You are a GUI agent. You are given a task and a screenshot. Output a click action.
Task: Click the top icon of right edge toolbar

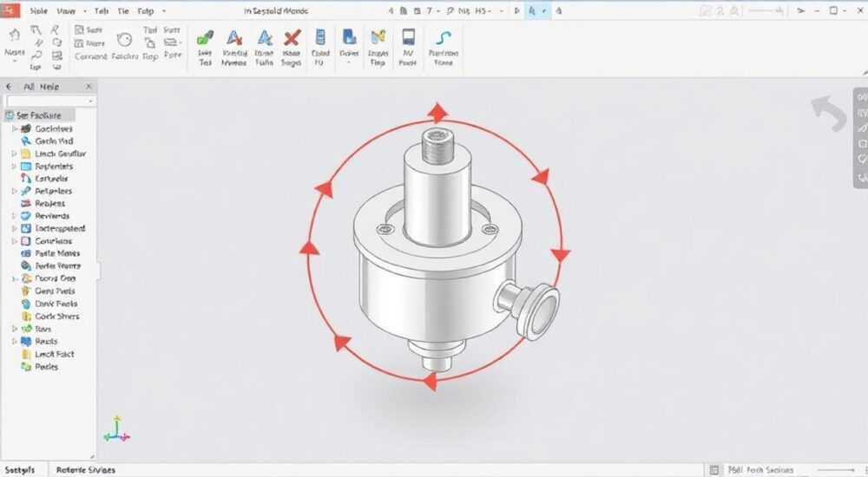861,97
